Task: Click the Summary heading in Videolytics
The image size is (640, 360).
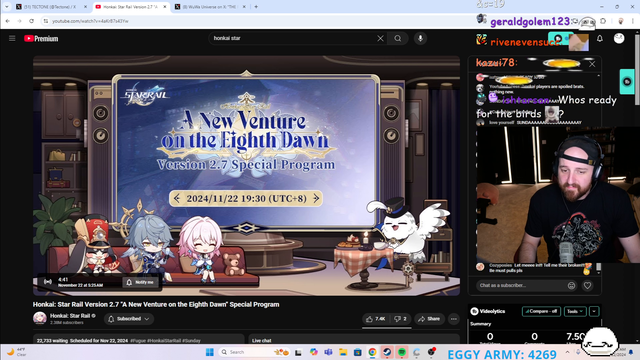Action: [x=480, y=324]
